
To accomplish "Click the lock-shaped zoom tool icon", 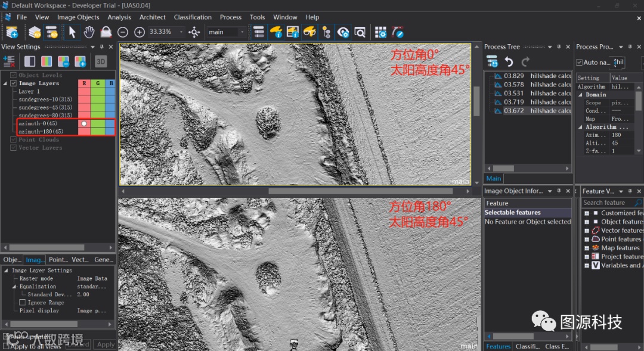I will coord(106,32).
